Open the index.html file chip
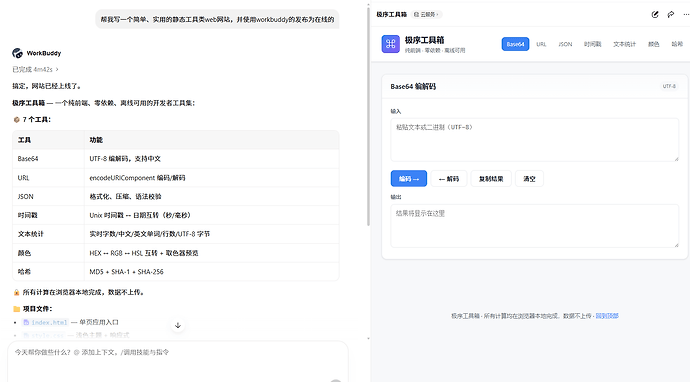The height and width of the screenshot is (382, 690). [x=45, y=323]
